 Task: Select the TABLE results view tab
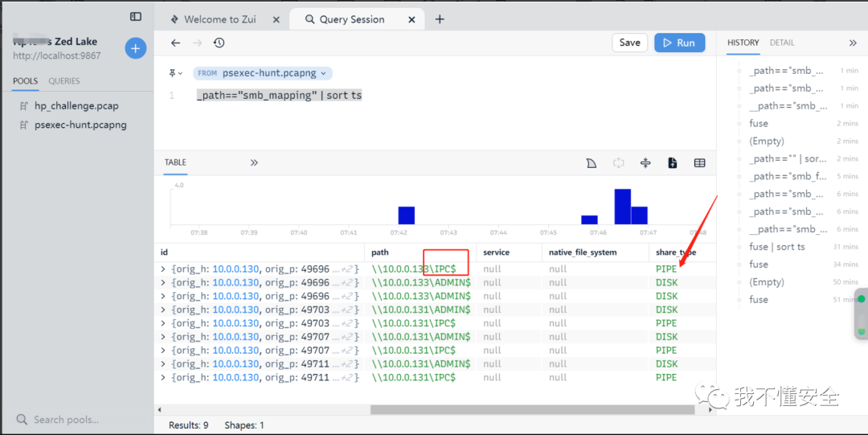tap(175, 162)
